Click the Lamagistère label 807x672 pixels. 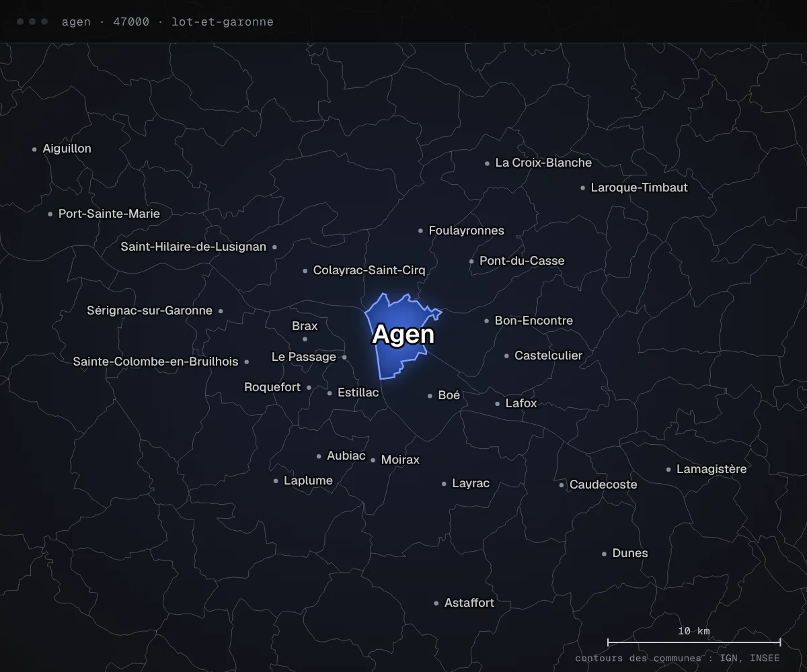[712, 469]
